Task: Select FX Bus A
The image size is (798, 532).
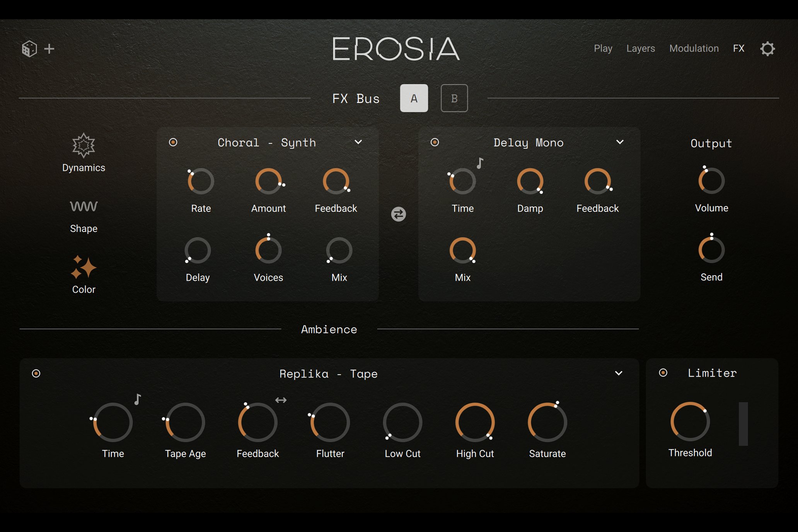Action: coord(414,98)
